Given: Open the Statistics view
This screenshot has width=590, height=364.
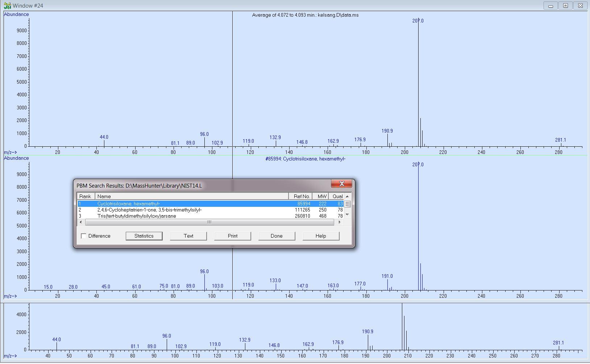Looking at the screenshot, I should click(x=144, y=236).
